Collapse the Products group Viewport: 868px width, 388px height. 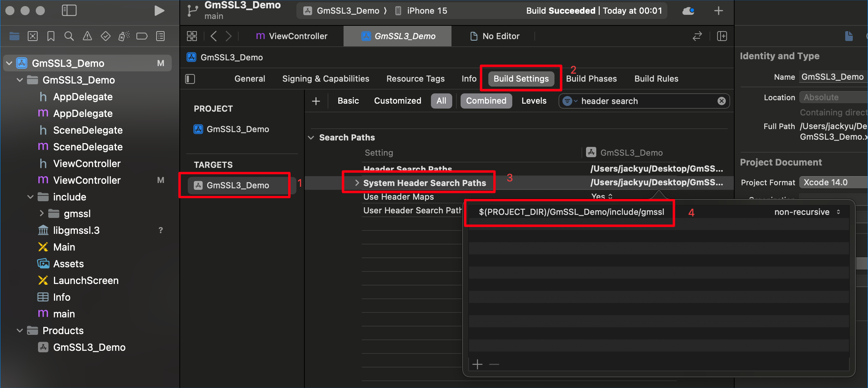(20, 330)
